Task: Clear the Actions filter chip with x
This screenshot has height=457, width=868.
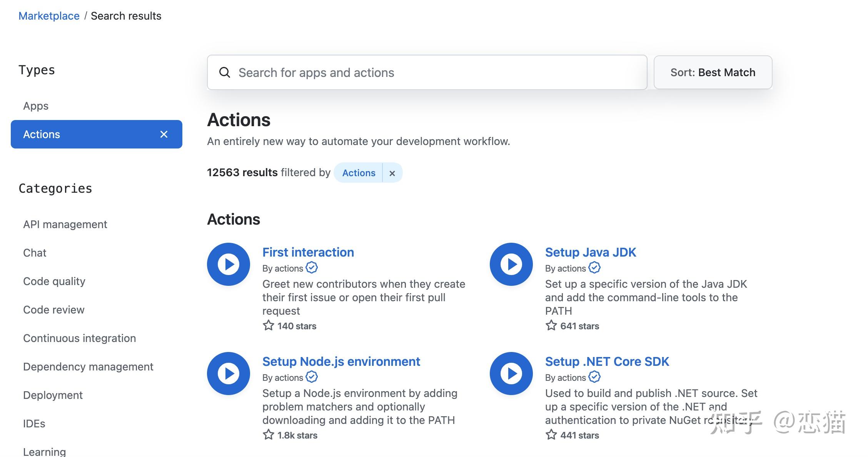Action: 392,173
